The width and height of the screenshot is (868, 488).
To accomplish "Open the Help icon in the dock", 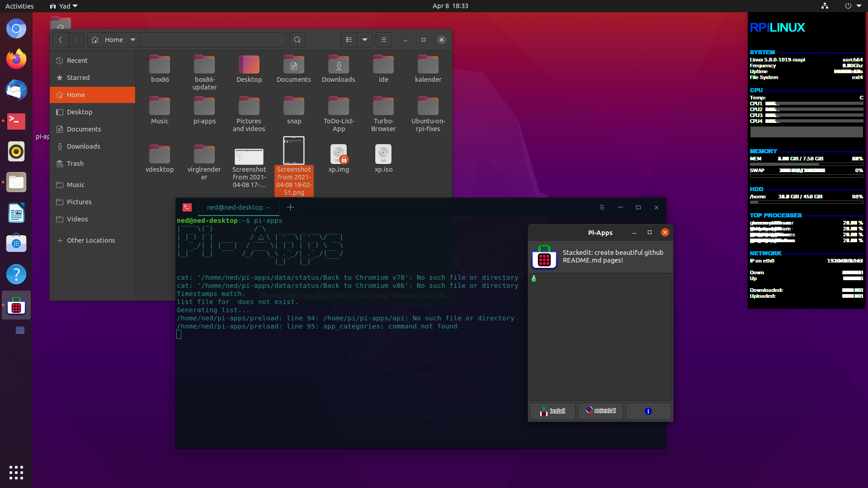I will [16, 274].
